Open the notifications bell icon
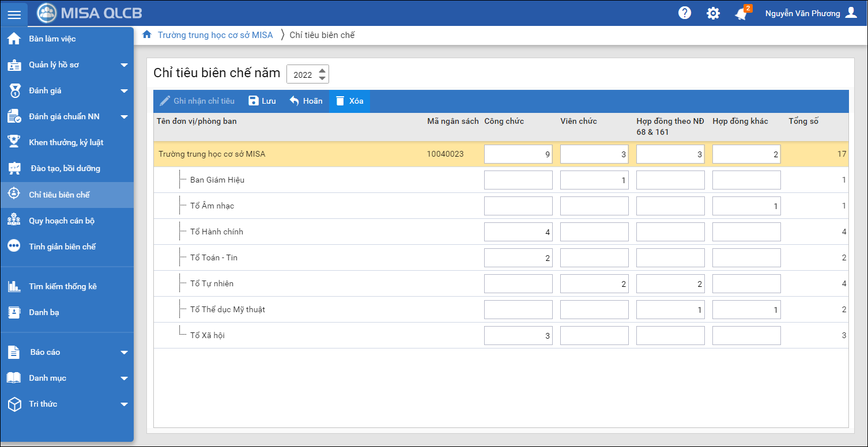The width and height of the screenshot is (868, 447). click(x=741, y=14)
